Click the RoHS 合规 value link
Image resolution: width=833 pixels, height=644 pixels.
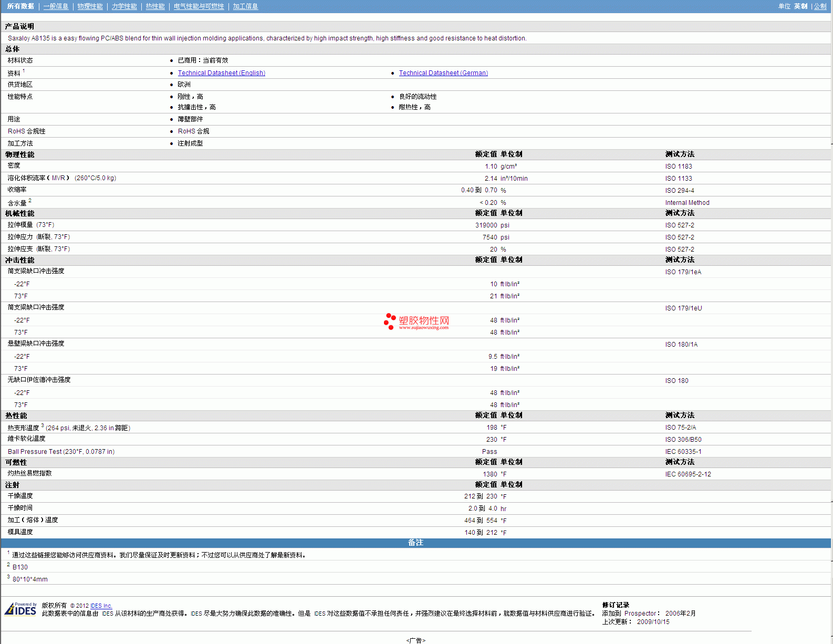click(x=193, y=131)
